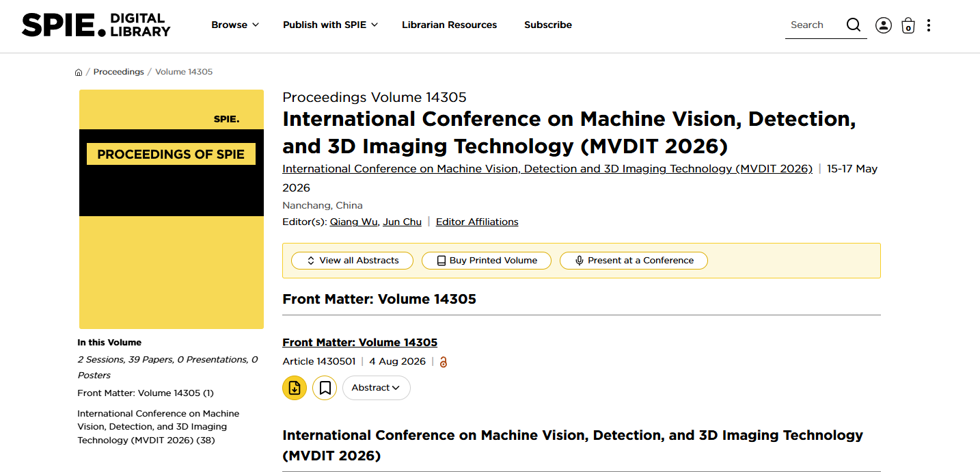Viewport: 980px width, 472px height.
Task: Click the search magnifier icon
Action: tap(854, 25)
